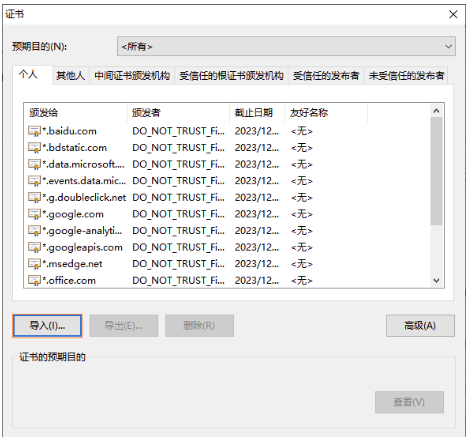Click issuer DO_NOT_TRUST_Fi... in *.google.com row
The height and width of the screenshot is (437, 468).
(178, 214)
